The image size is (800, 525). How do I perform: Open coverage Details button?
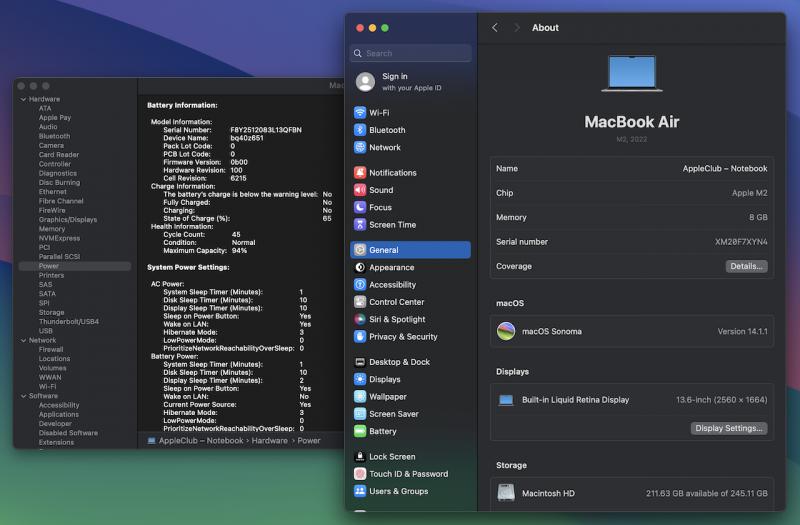[746, 266]
